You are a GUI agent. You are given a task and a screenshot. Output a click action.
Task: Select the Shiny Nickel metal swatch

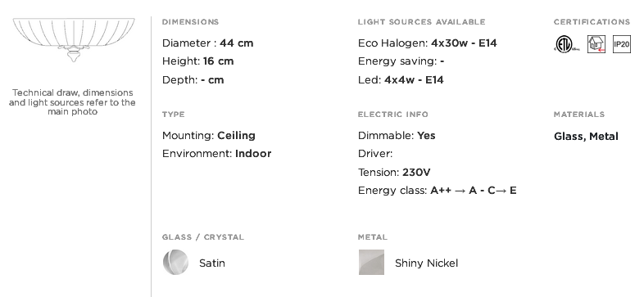[x=371, y=262]
